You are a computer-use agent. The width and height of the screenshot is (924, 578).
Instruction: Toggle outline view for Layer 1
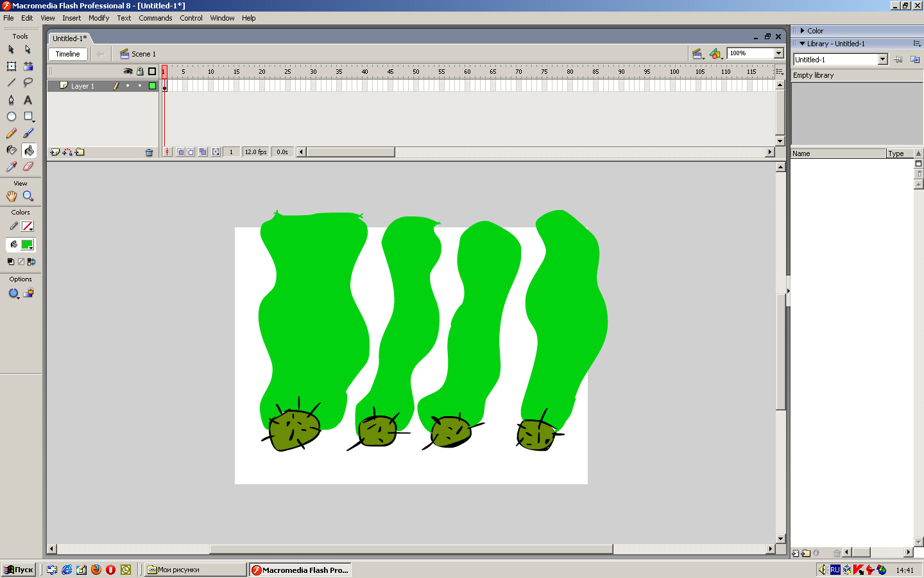[152, 85]
